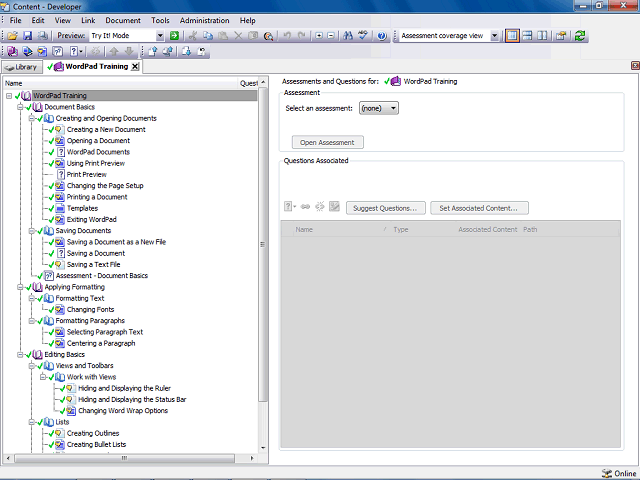
Task: Select the Creating Bullet Lists topic
Action: pyautogui.click(x=97, y=445)
